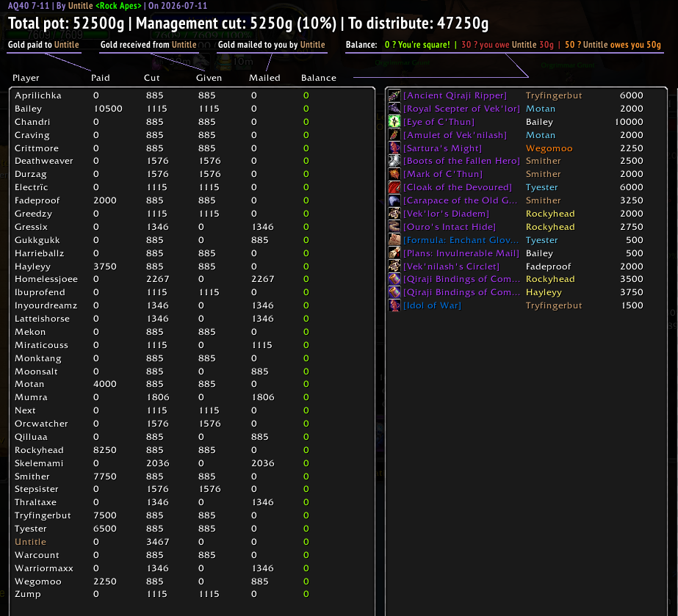The width and height of the screenshot is (678, 616).
Task: Open the [Ancient Qiraji Ripper] item link
Action: (455, 95)
